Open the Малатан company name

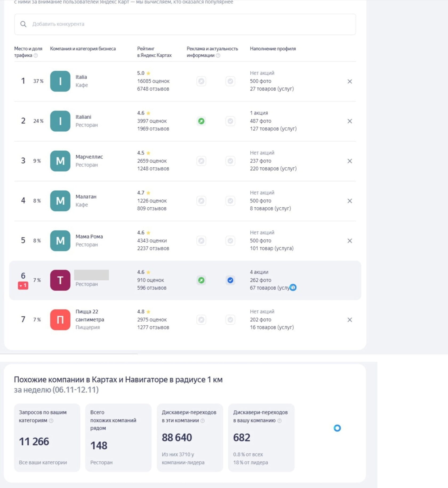[86, 197]
